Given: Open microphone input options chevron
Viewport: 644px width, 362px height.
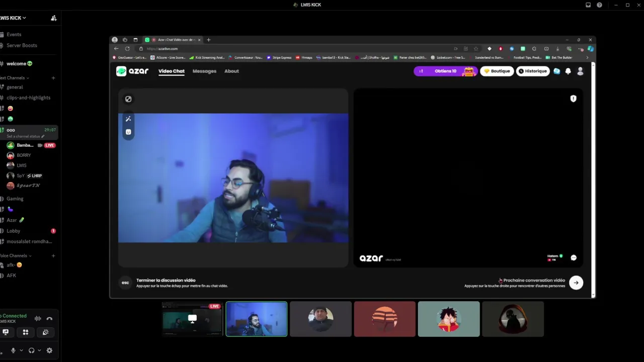Looking at the screenshot, I should [21, 350].
